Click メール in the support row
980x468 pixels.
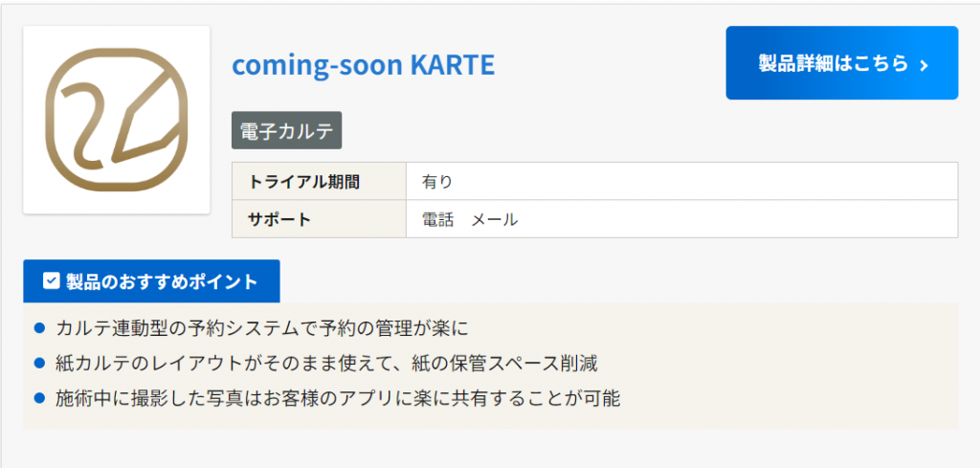[x=495, y=219]
